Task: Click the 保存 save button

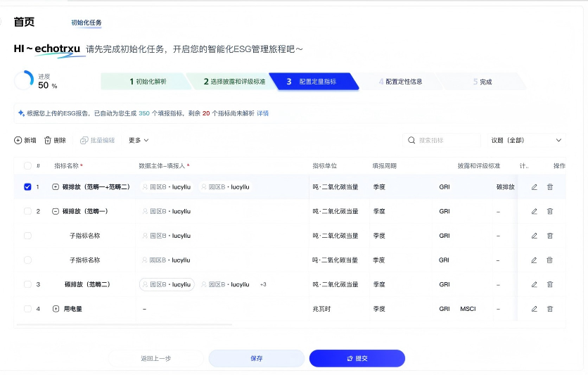Action: pyautogui.click(x=257, y=358)
